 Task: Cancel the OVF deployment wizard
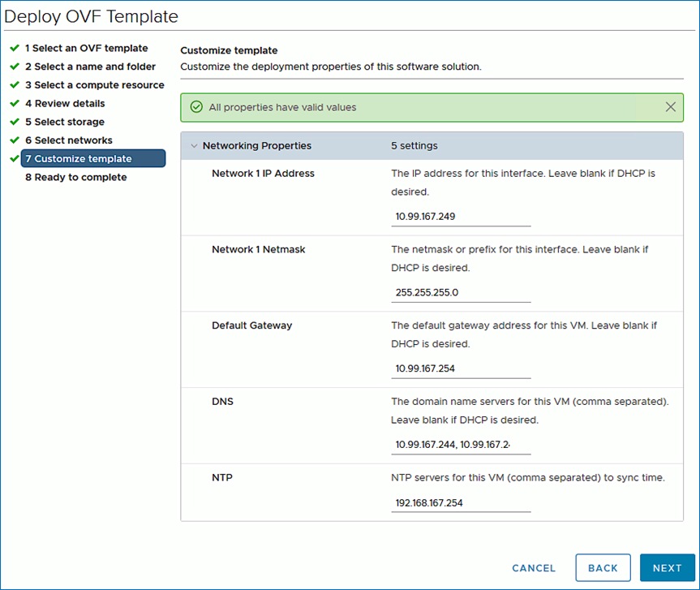tap(534, 568)
